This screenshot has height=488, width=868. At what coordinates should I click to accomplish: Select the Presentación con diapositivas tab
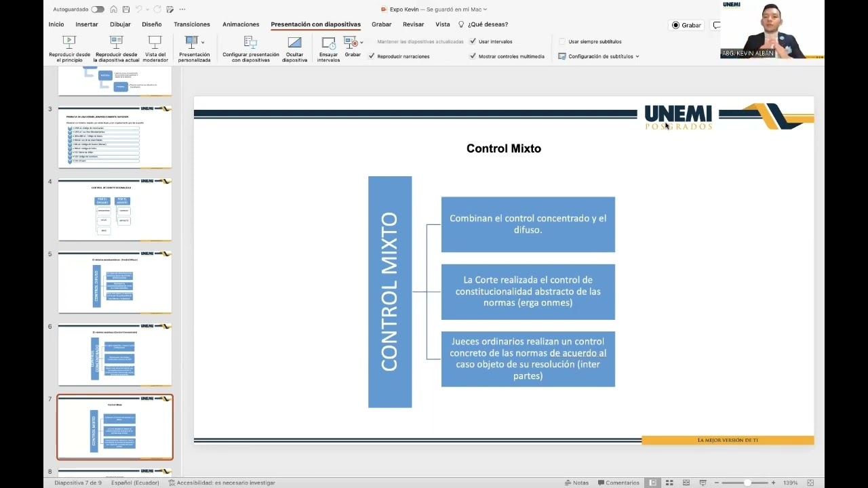pyautogui.click(x=315, y=24)
